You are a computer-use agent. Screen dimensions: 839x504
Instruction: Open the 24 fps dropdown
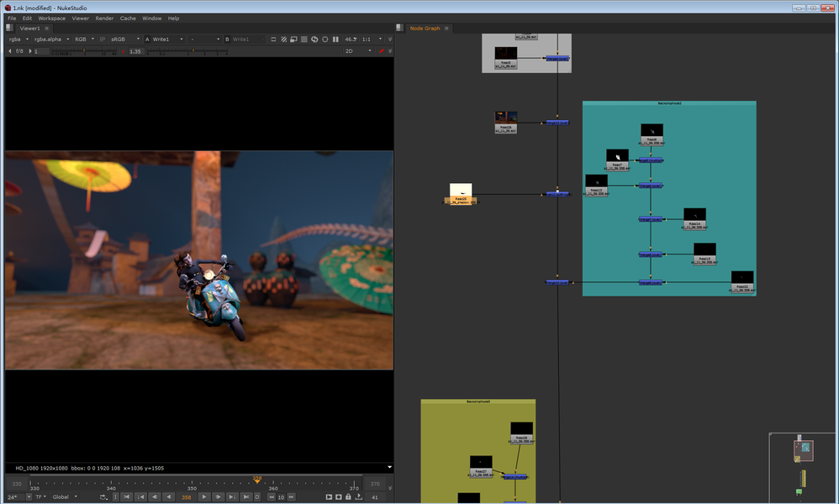click(x=19, y=497)
